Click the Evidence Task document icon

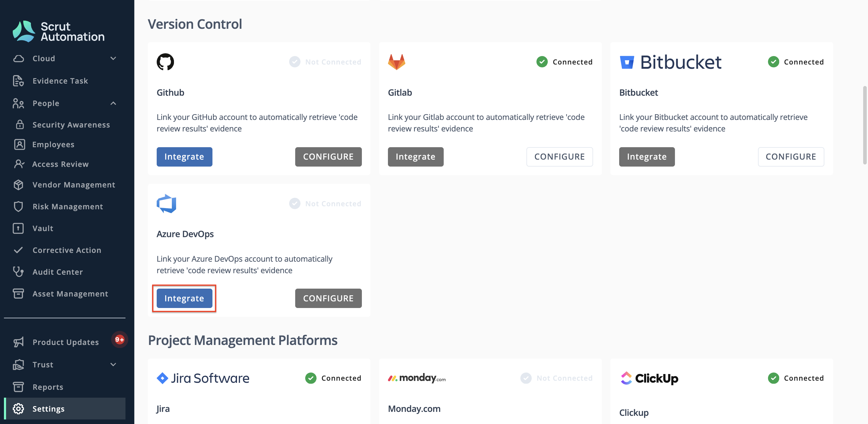[x=18, y=81]
